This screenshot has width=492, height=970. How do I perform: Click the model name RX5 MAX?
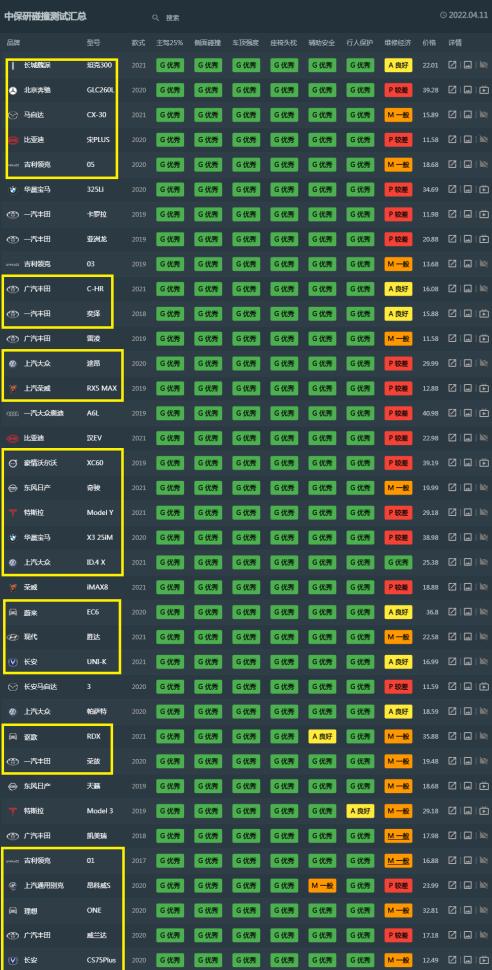[x=101, y=388]
